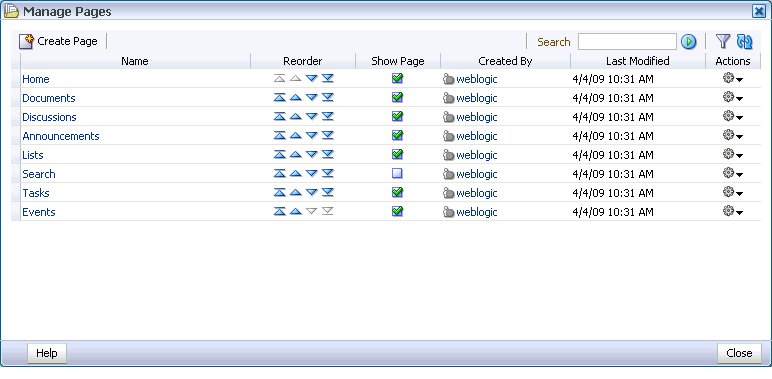Image resolution: width=772 pixels, height=379 pixels.
Task: Sort by Name column header
Action: pyautogui.click(x=135, y=61)
